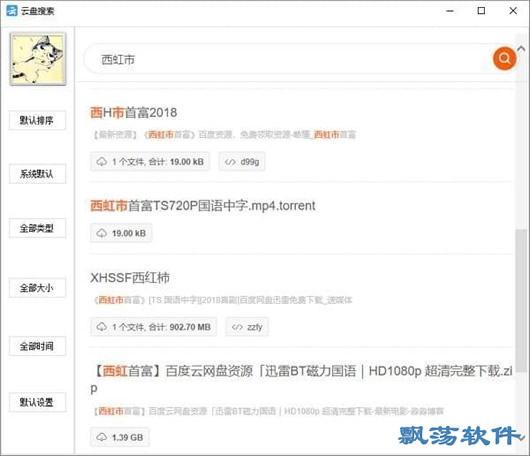Click the 1 个文件, 合计: 19.00 kB badge
The height and width of the screenshot is (456, 530).
[x=150, y=162]
